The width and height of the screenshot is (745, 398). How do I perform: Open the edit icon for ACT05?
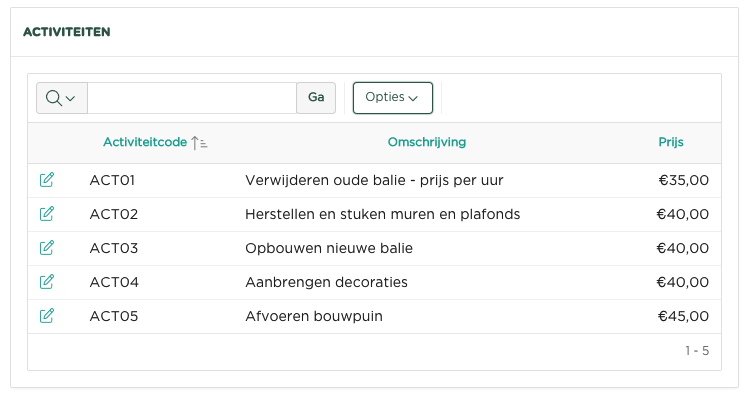[47, 316]
